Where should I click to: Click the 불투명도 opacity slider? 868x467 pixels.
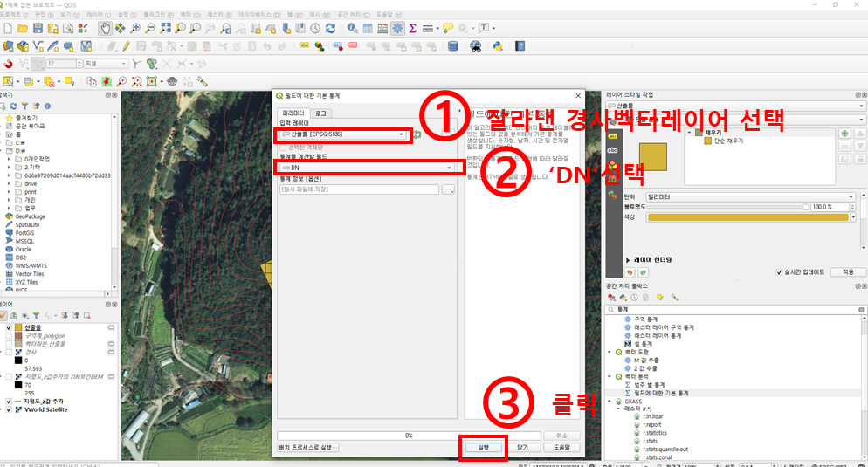[x=728, y=207]
